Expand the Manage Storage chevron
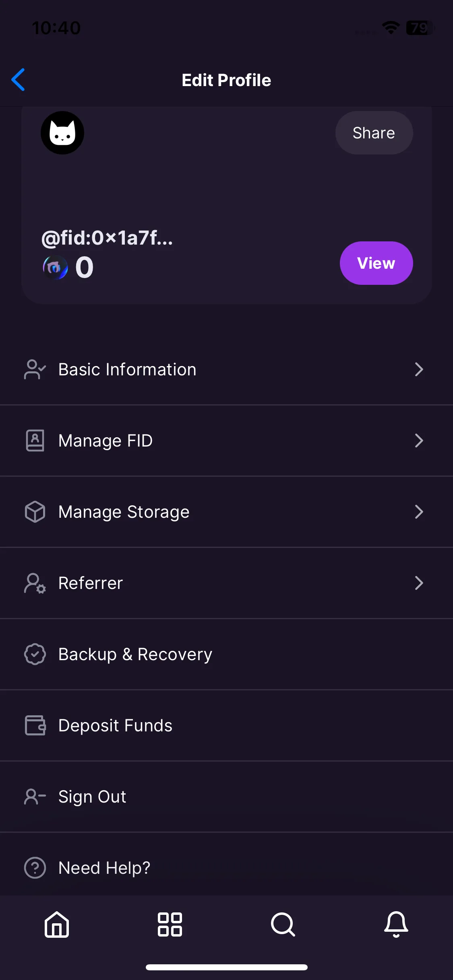The width and height of the screenshot is (453, 980). point(419,512)
